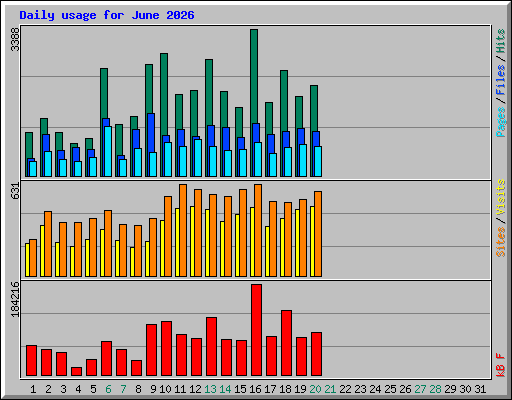Select green weekend day label 27

(420, 389)
